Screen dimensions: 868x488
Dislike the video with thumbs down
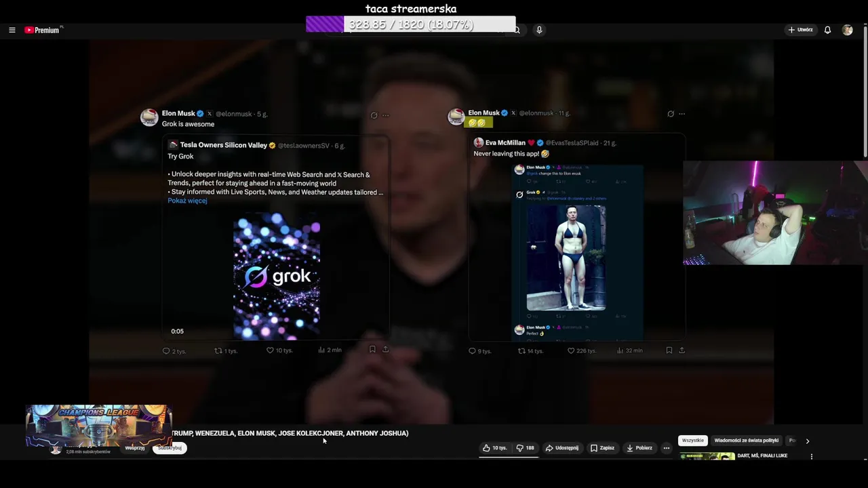526,448
